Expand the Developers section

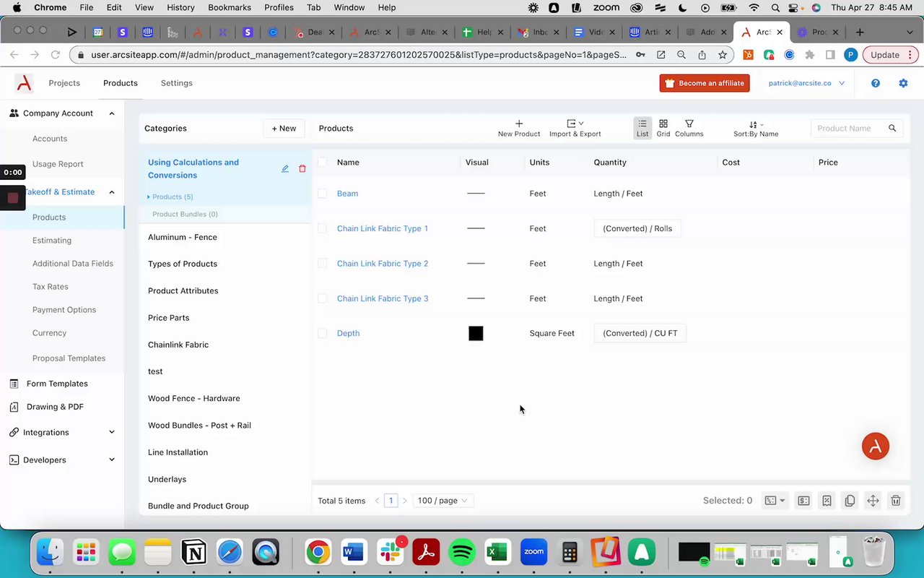[x=112, y=460]
